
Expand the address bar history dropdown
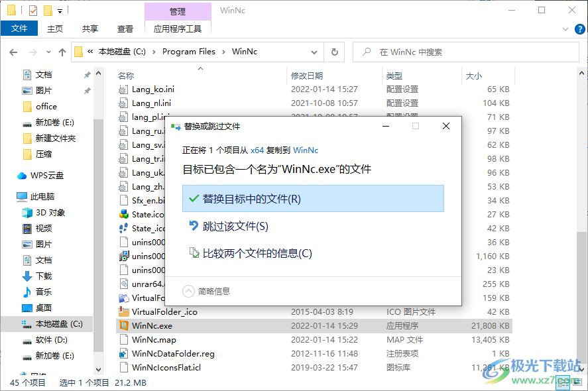(314, 52)
